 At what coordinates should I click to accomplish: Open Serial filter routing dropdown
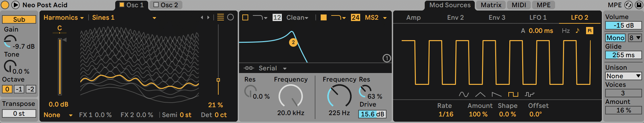(273, 68)
